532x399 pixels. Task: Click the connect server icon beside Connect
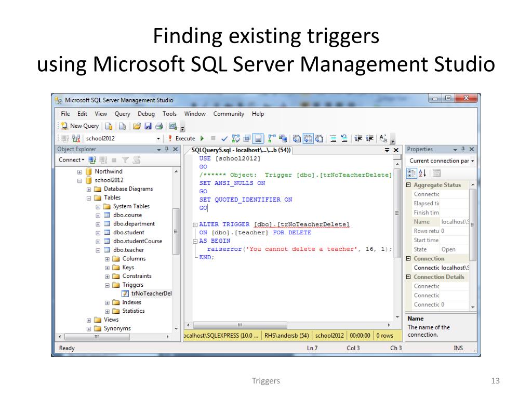coord(92,160)
